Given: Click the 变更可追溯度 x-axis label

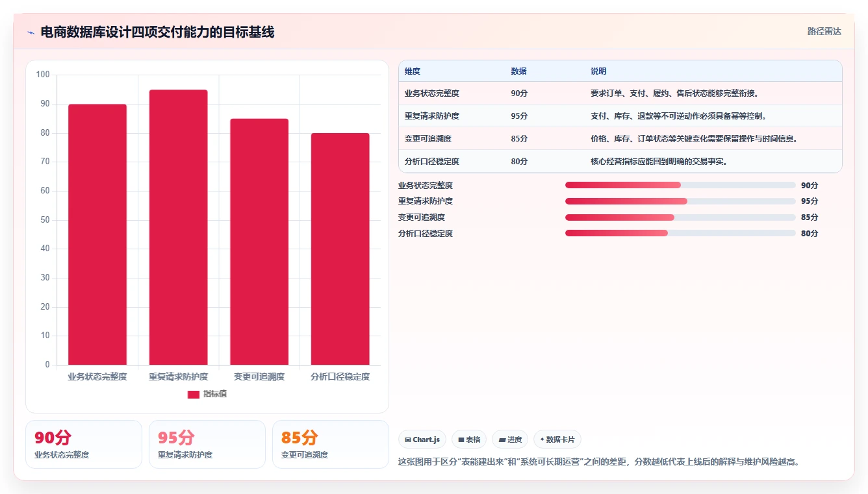Looking at the screenshot, I should [x=259, y=377].
